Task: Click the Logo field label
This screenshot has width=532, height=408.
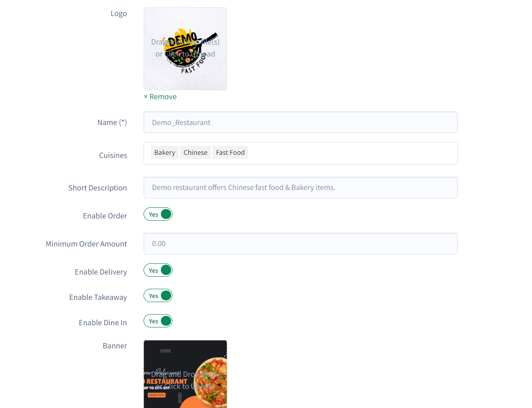Action: coord(119,14)
